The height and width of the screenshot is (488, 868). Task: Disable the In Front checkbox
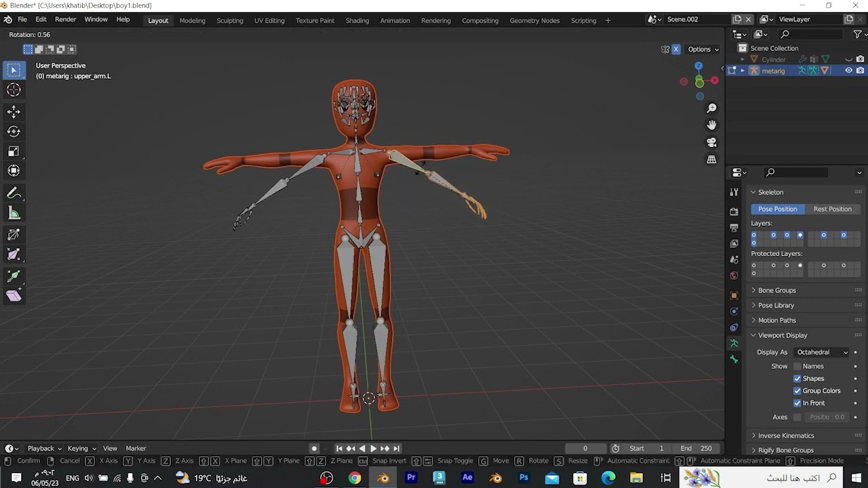coord(797,403)
